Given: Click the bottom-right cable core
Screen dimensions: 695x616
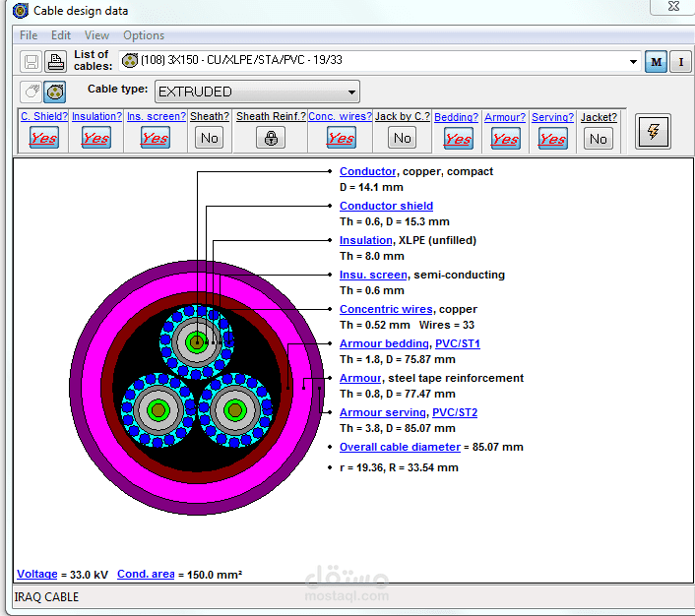Looking at the screenshot, I should pyautogui.click(x=235, y=410).
